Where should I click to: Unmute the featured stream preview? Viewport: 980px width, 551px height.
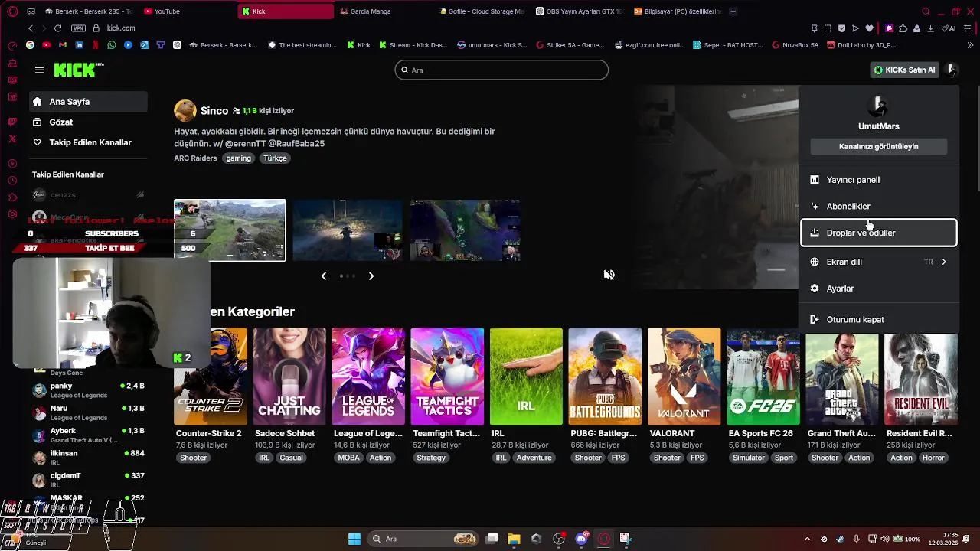(609, 275)
